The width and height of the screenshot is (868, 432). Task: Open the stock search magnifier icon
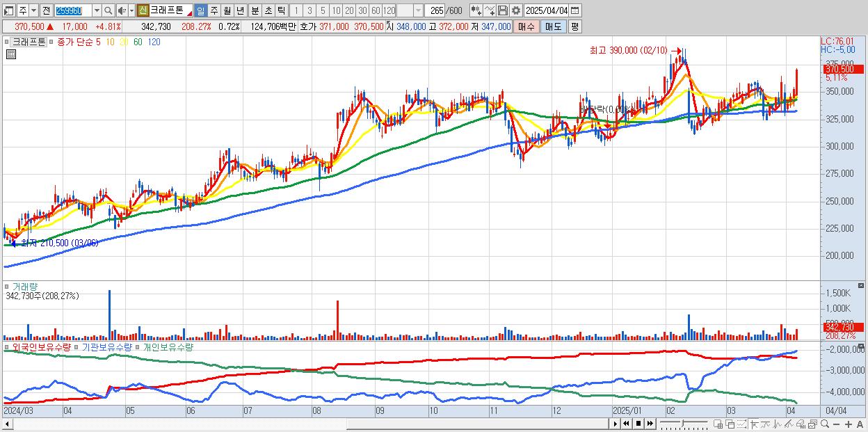[108, 10]
